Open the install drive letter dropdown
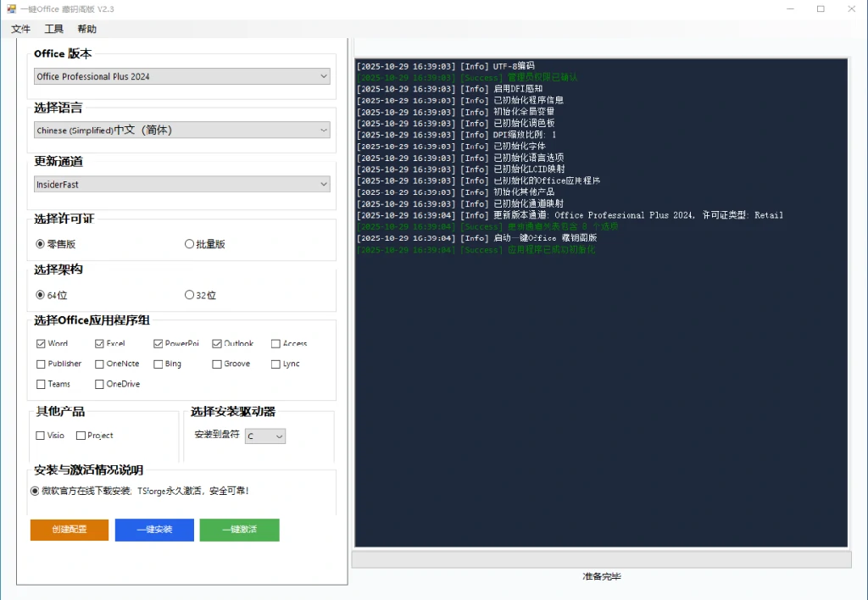868x600 pixels. (265, 436)
